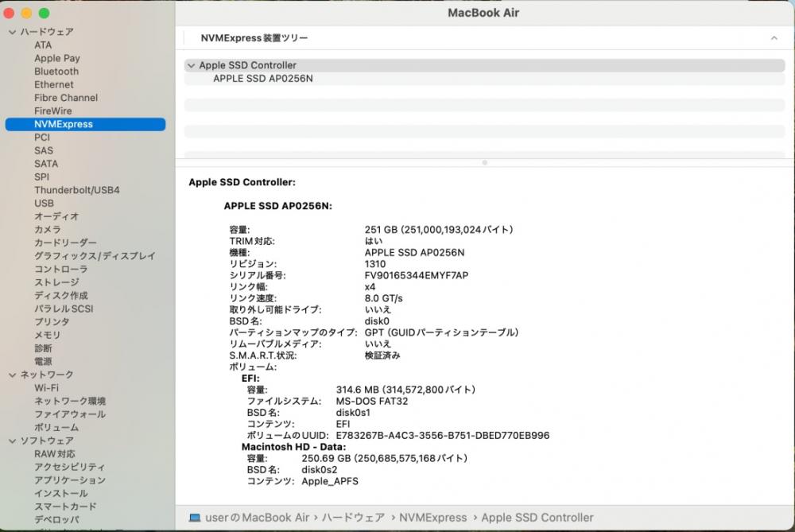Open プリンタ in the sidebar
Screen dimensions: 795x532
tap(52, 322)
